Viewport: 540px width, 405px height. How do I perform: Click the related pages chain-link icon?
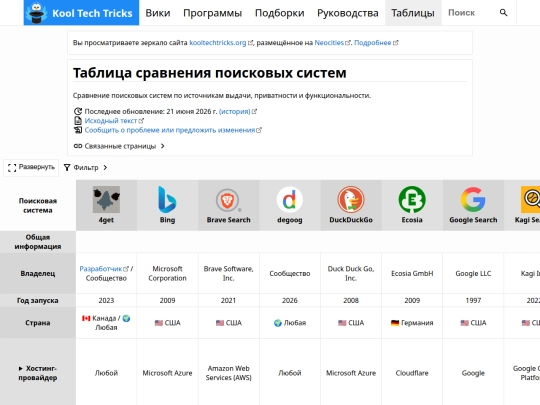(x=77, y=146)
